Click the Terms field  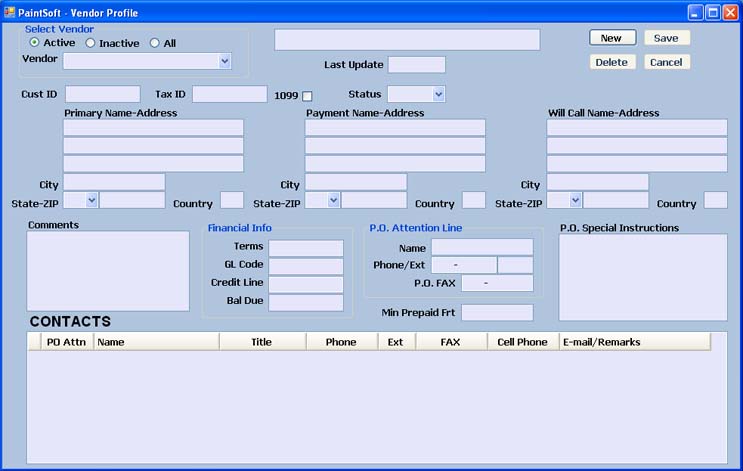point(306,248)
